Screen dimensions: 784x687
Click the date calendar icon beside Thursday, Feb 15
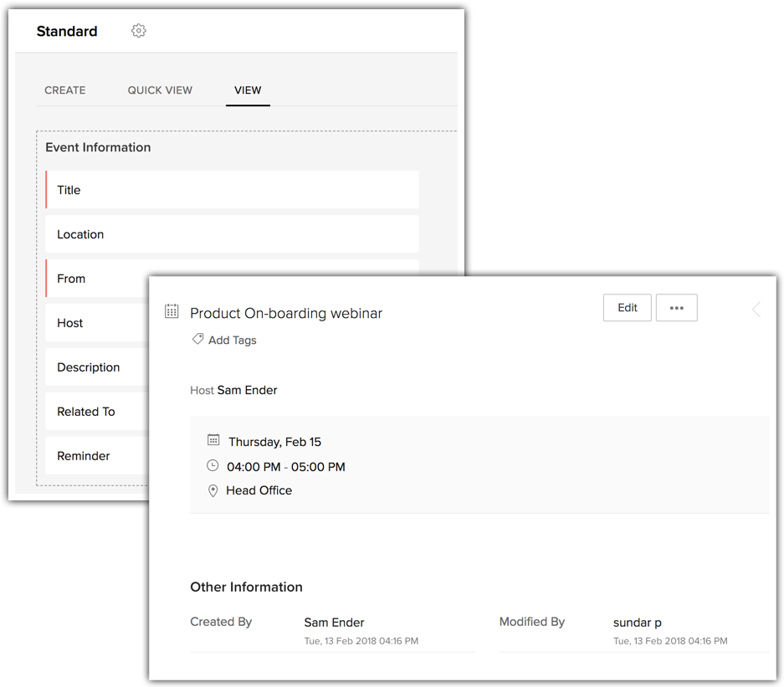pos(213,440)
